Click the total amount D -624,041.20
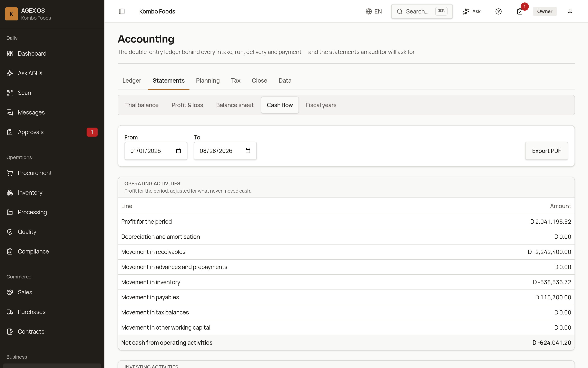 (x=551, y=343)
